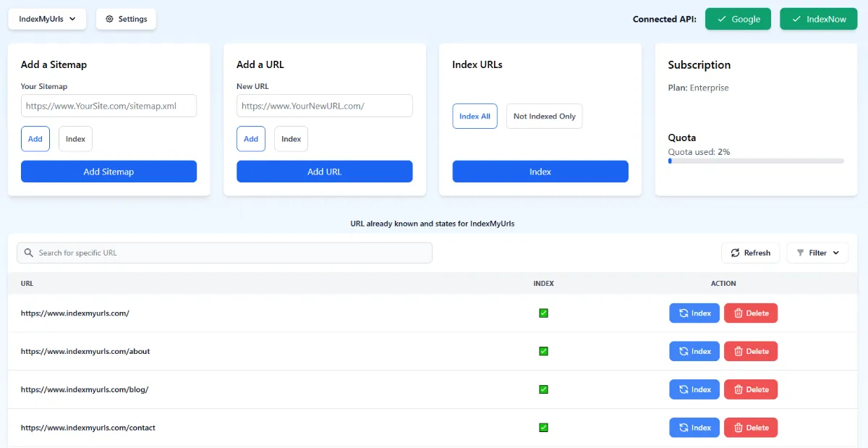The image size is (868, 448).
Task: Select the https://www.indexmyurls.com/blog/ URL text
Action: [85, 389]
